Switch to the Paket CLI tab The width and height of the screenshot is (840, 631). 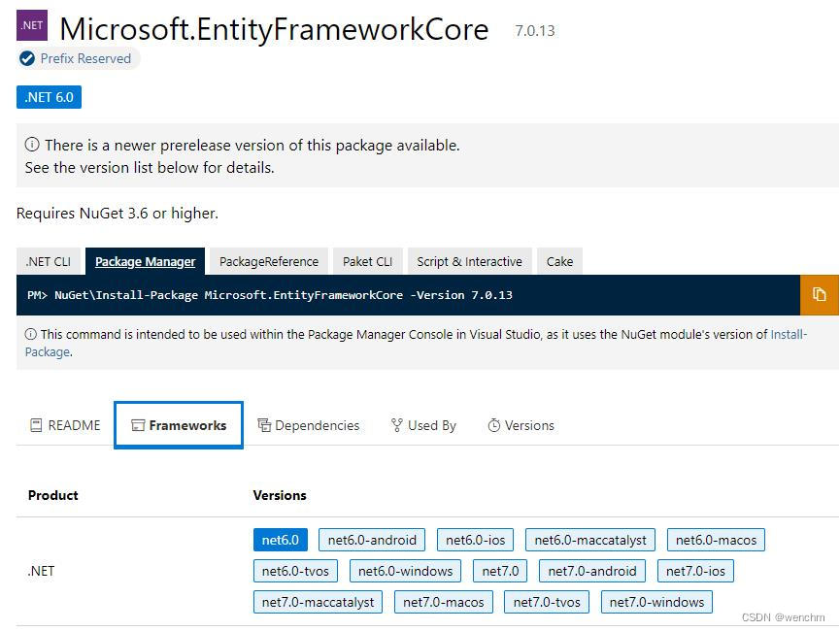(x=367, y=261)
